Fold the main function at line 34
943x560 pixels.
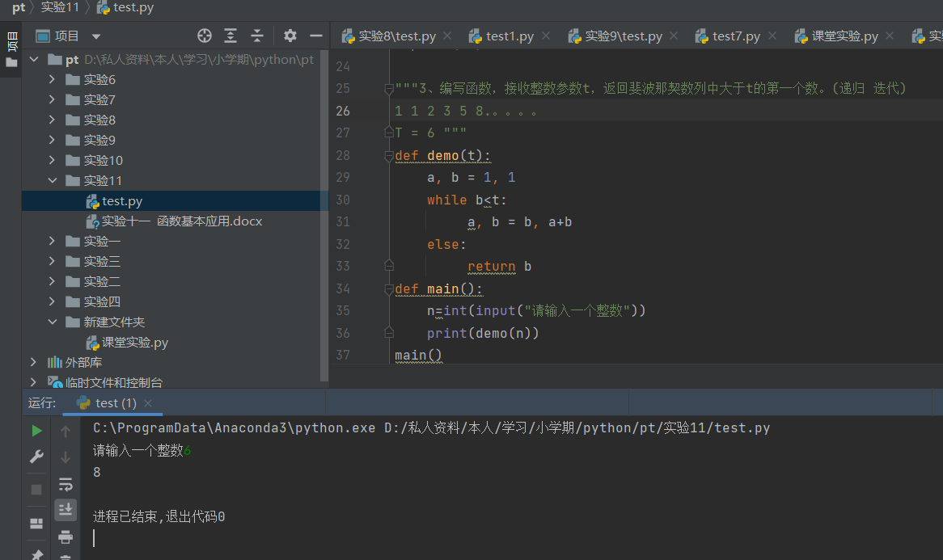(388, 289)
